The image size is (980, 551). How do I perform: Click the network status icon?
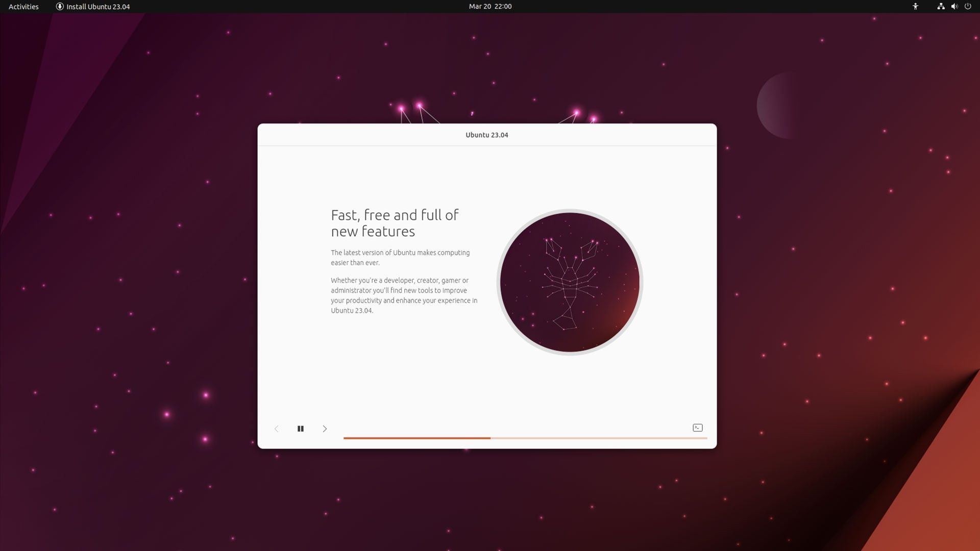point(941,7)
